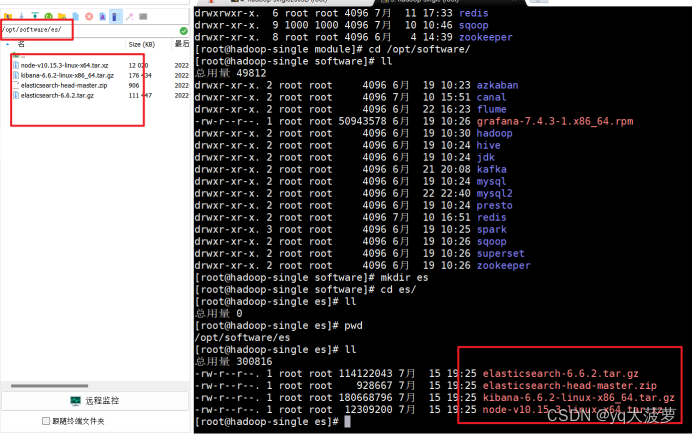
Task: Select elasticsearch-head-master.zip in file list
Action: [64, 85]
